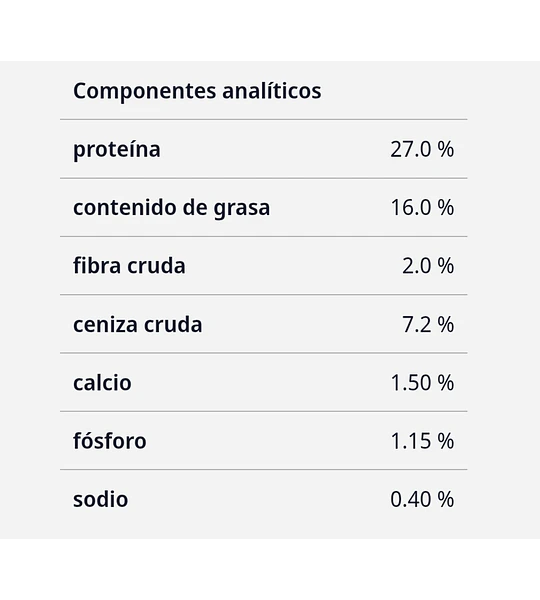Screen dimensions: 540x600
Task: Click the 1.50 % calcium value
Action: [x=422, y=383]
